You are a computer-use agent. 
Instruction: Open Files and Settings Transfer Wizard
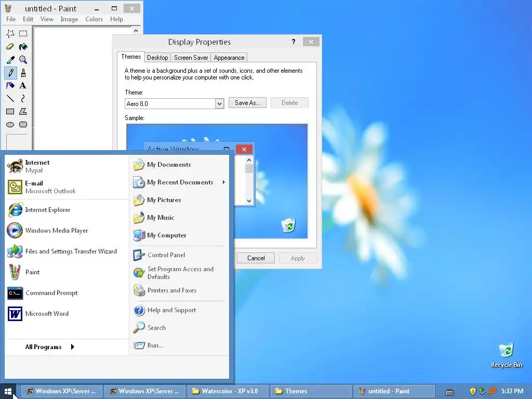coord(66,251)
